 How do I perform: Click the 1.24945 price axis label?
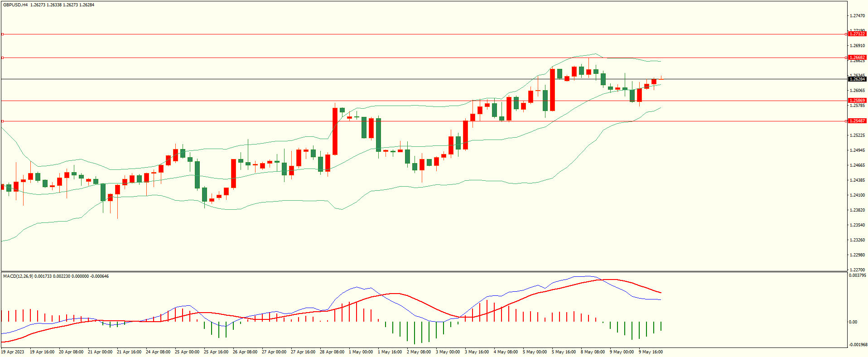857,150
